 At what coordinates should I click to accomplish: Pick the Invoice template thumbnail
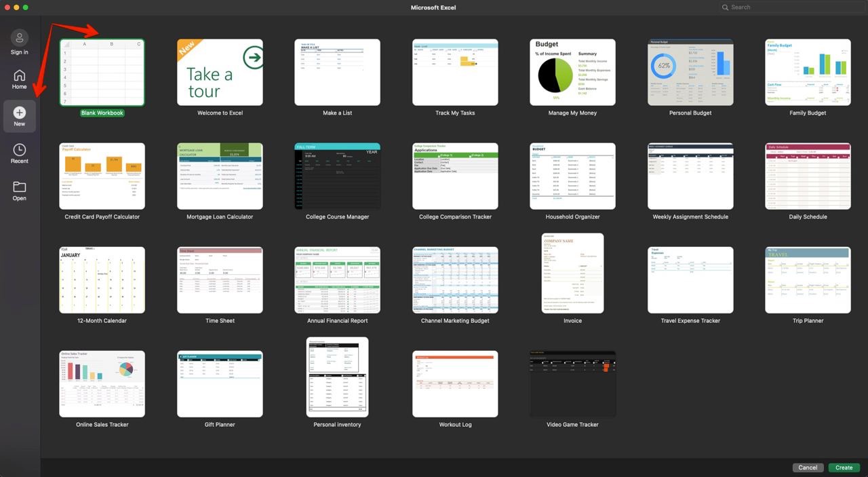[x=572, y=273]
